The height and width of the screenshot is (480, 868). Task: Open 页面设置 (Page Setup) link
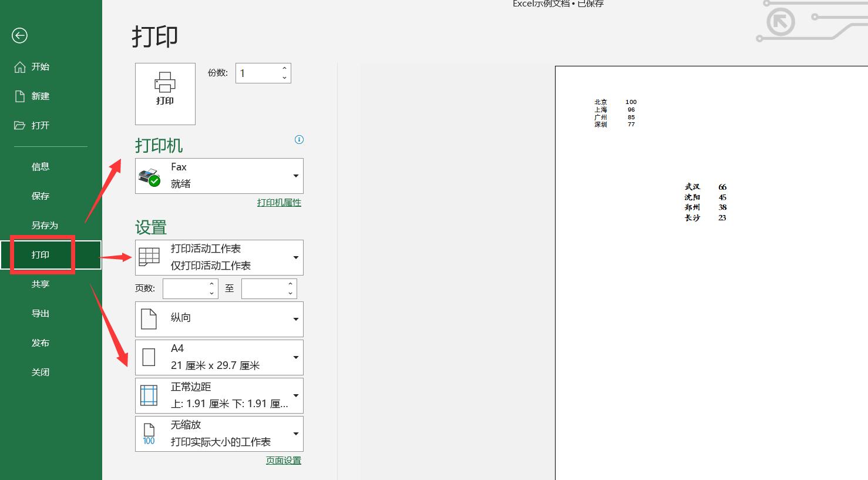(284, 461)
